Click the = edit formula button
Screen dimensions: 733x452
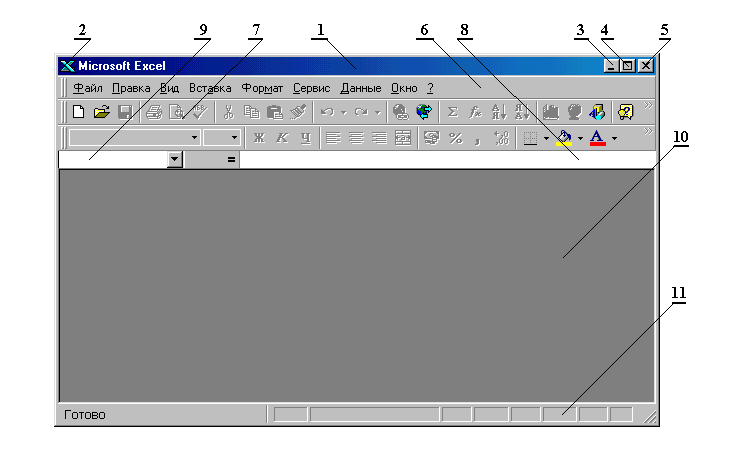231,159
